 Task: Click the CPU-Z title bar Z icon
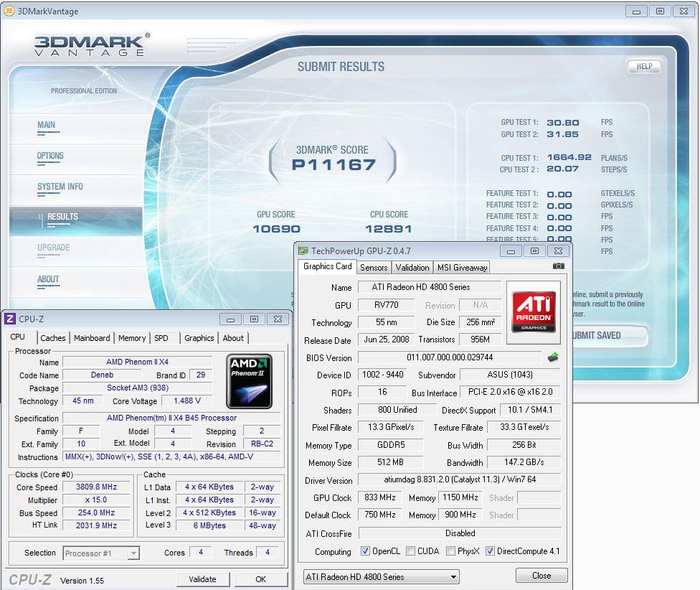coord(9,319)
